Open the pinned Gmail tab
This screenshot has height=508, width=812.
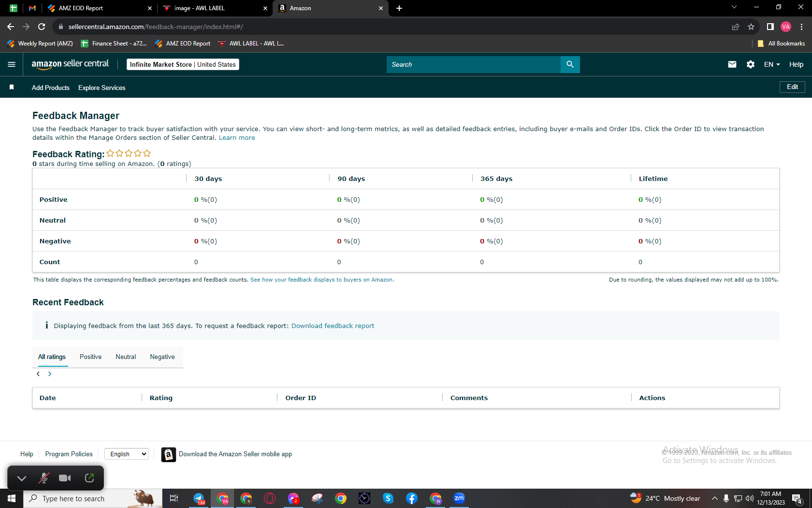pyautogui.click(x=32, y=8)
